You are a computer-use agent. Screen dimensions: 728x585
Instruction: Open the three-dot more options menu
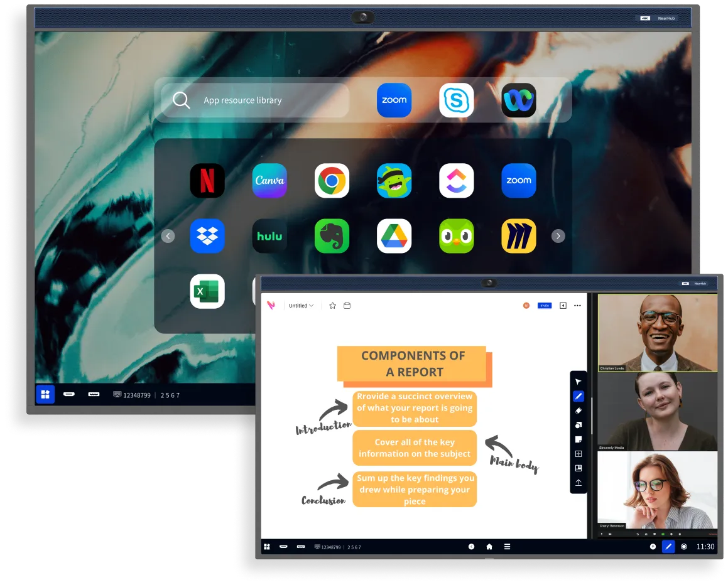click(577, 306)
